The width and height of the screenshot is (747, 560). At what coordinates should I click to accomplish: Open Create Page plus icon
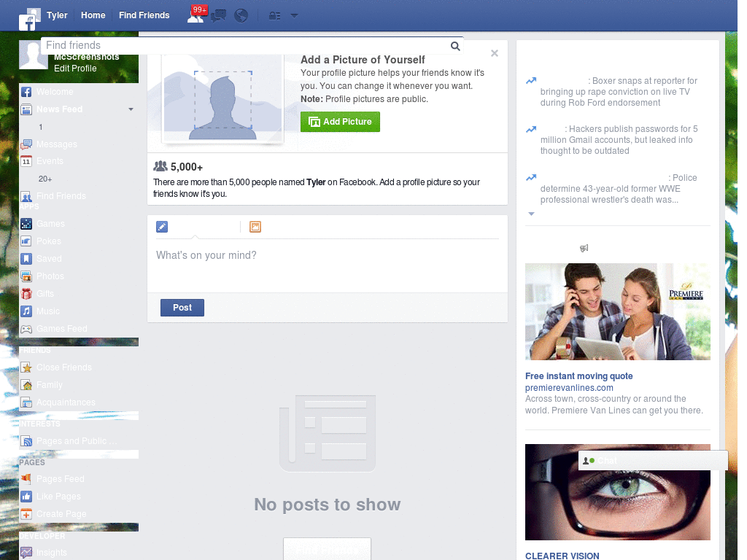pyautogui.click(x=26, y=514)
